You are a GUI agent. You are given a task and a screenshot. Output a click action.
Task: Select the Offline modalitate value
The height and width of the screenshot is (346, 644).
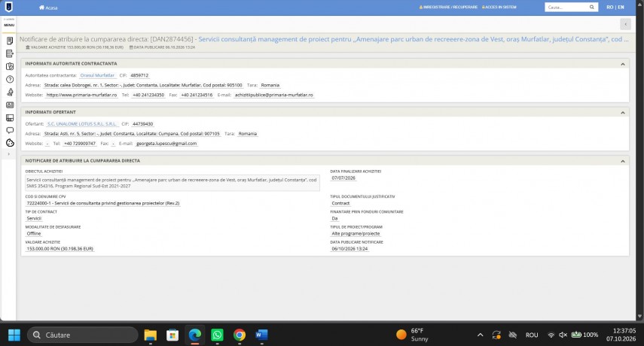pos(34,233)
